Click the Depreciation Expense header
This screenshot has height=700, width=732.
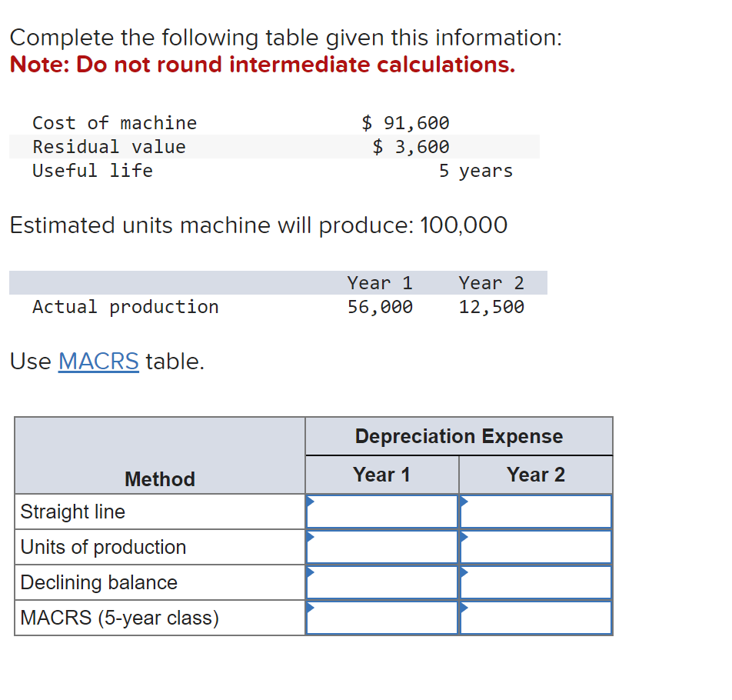(x=458, y=436)
